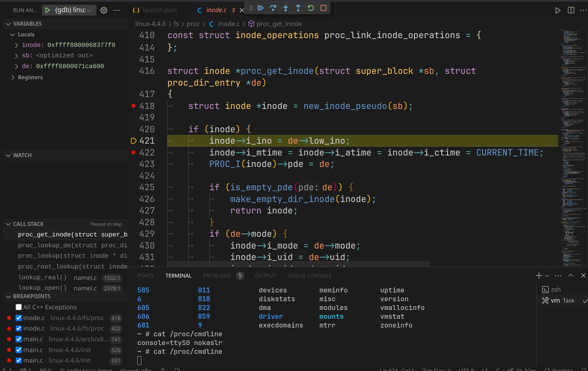588x371 pixels.
Task: Click Continue in debug toolbar
Action: 261,8
